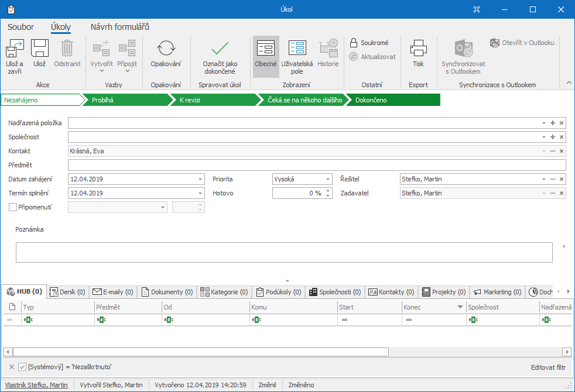This screenshot has height=392, width=575.
Task: Click the Editovat filtr button
Action: coord(547,367)
